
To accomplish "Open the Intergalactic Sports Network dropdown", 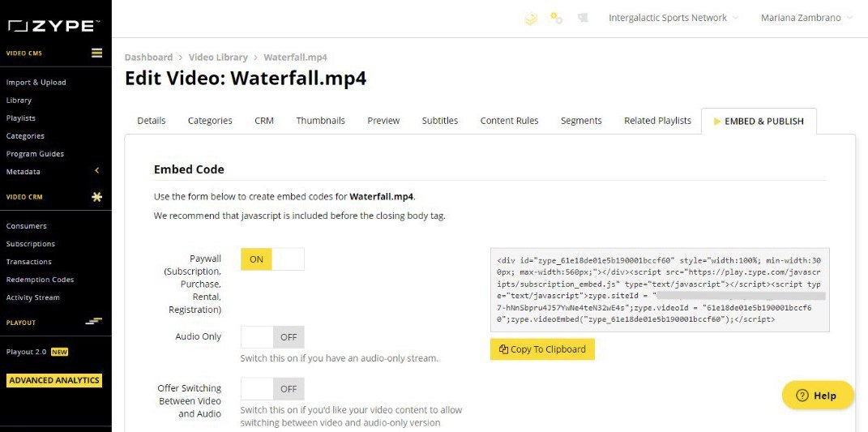I will 673,18.
